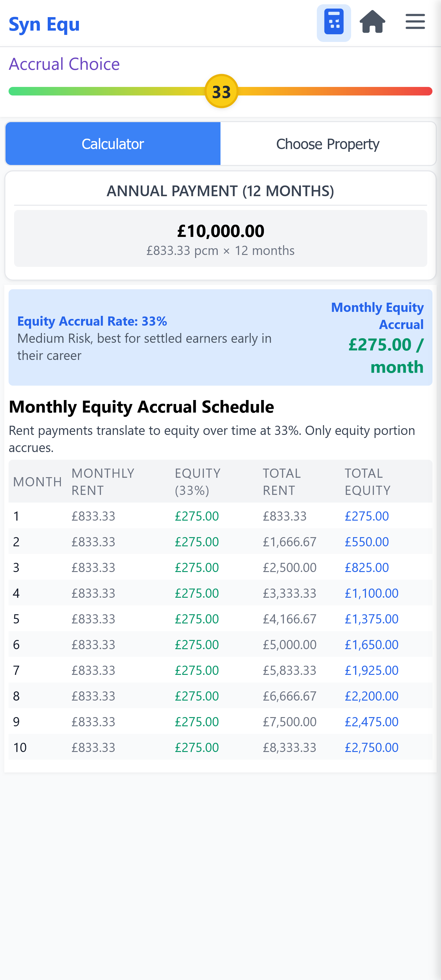Click the red end of accrual slider

426,91
